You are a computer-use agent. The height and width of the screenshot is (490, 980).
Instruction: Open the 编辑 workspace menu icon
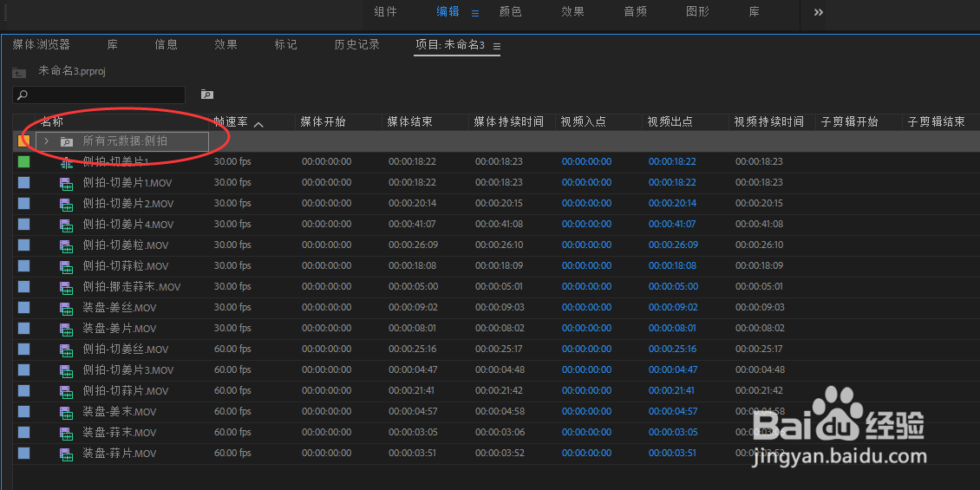click(x=474, y=12)
